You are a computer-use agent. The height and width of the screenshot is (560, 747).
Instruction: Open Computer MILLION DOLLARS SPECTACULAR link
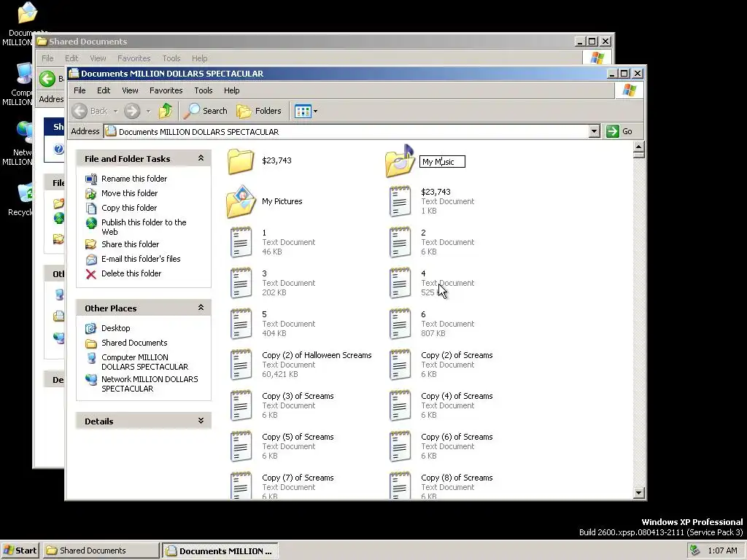[x=145, y=362]
